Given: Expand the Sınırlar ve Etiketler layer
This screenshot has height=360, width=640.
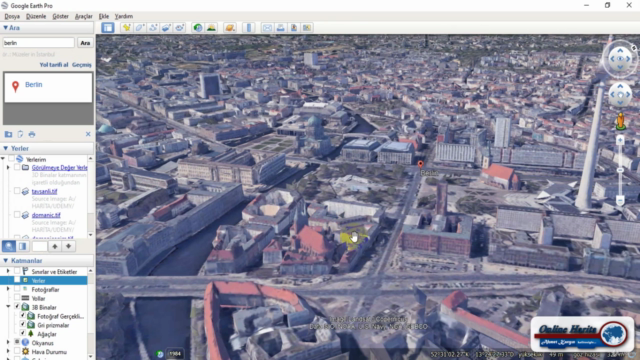Looking at the screenshot, I should tap(8, 271).
